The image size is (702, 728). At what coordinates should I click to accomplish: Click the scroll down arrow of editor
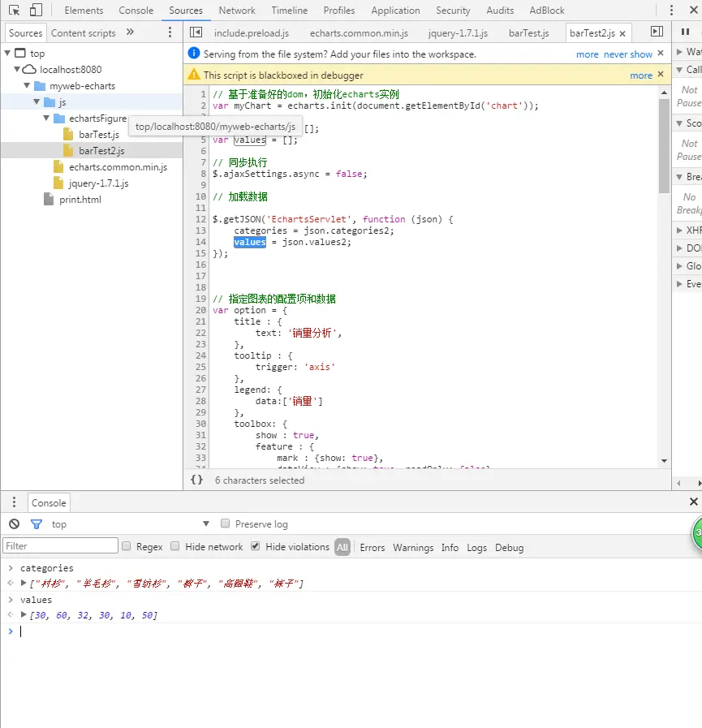pos(664,460)
